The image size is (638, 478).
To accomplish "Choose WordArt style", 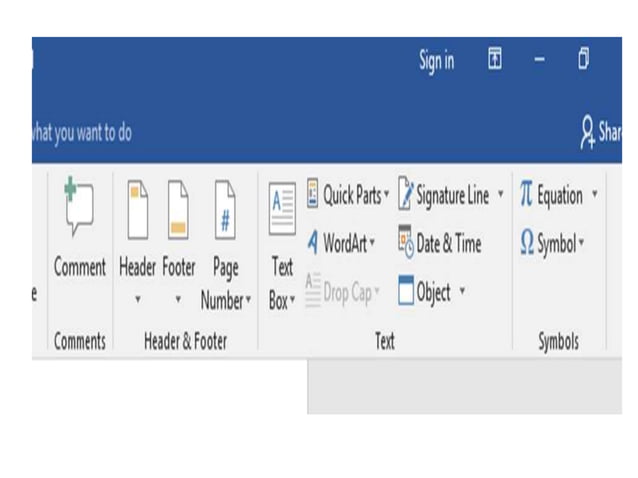I will coord(341,243).
